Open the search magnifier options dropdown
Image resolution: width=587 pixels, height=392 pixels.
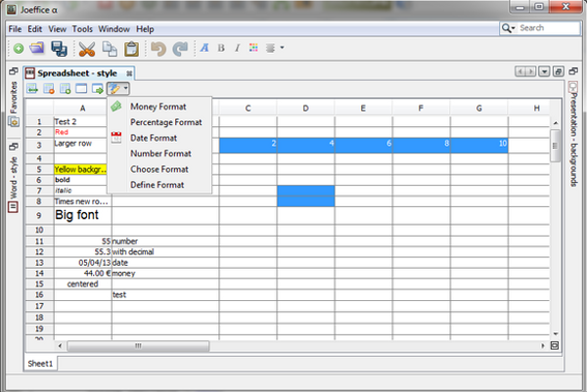point(509,28)
